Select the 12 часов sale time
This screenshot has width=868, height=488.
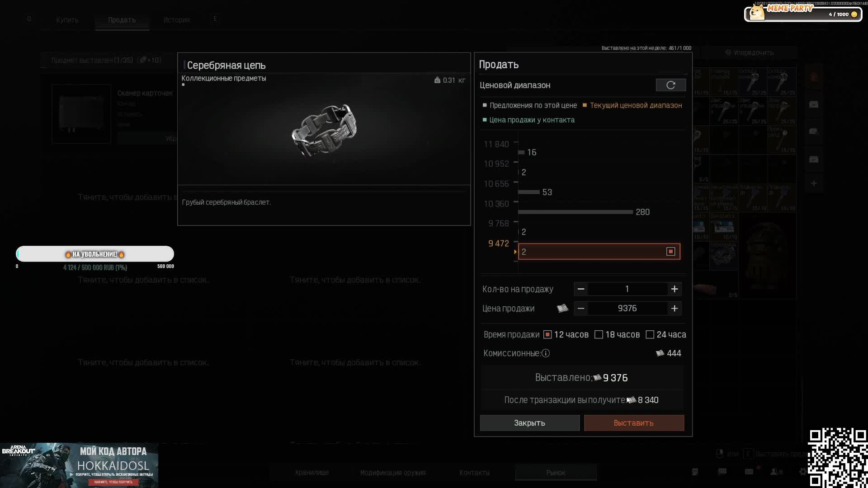547,335
